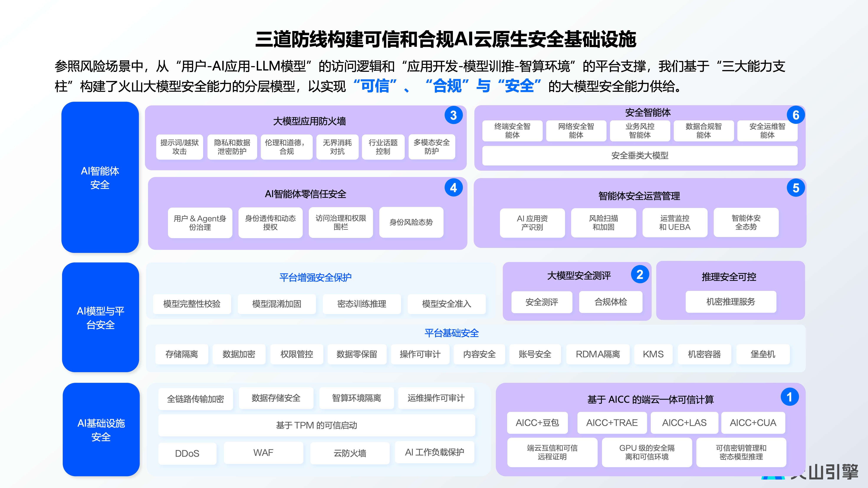Click the "数据加密" box
This screenshot has width=868, height=488.
(x=239, y=354)
